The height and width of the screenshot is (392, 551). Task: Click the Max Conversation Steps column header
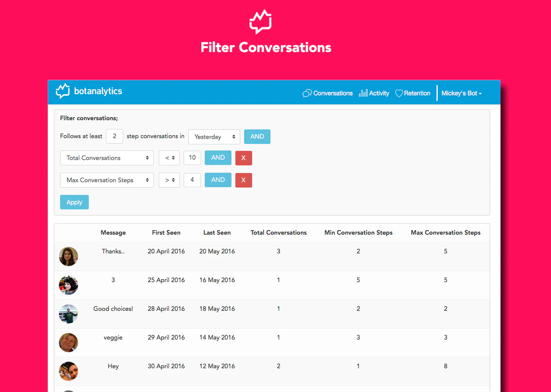pos(446,232)
